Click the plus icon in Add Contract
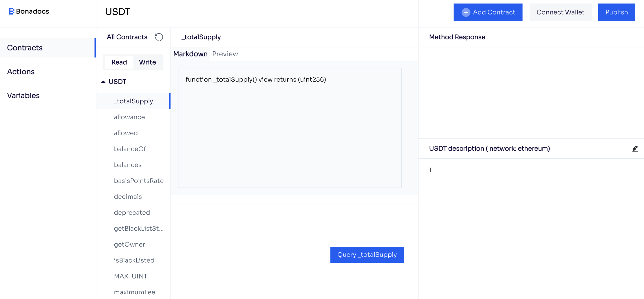 (x=466, y=12)
